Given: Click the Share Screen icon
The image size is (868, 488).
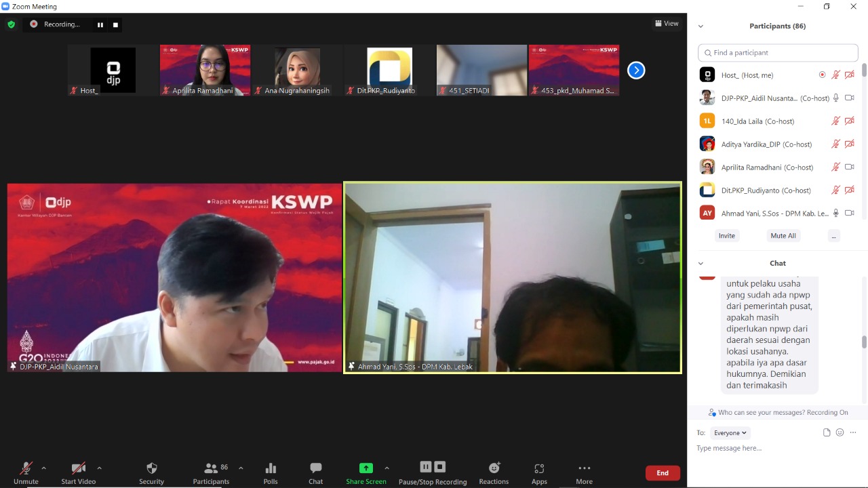Looking at the screenshot, I should coord(366,468).
